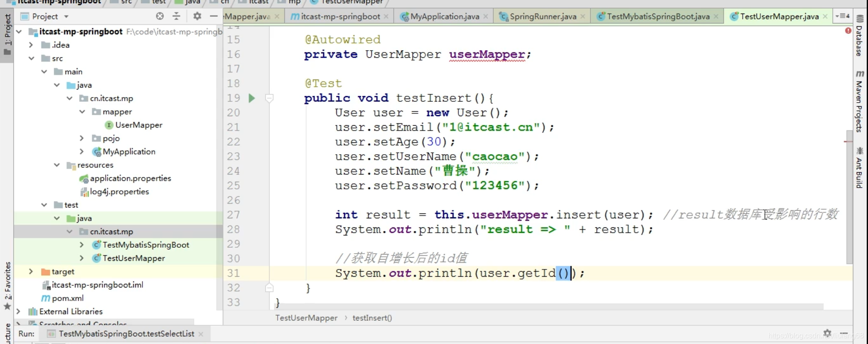Expand the target folder
Image resolution: width=868 pixels, height=344 pixels.
(31, 271)
